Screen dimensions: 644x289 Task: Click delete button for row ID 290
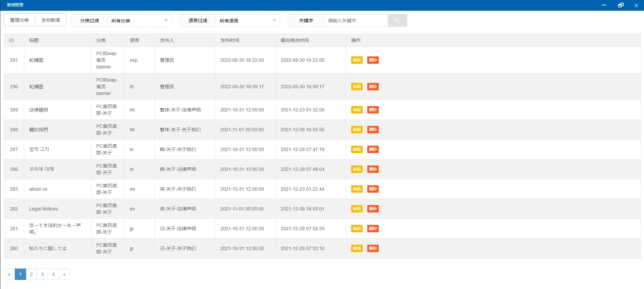pos(373,87)
